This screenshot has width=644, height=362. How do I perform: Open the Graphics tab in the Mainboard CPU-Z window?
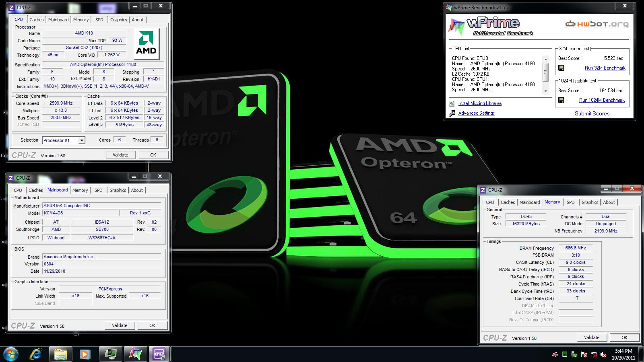pos(118,190)
